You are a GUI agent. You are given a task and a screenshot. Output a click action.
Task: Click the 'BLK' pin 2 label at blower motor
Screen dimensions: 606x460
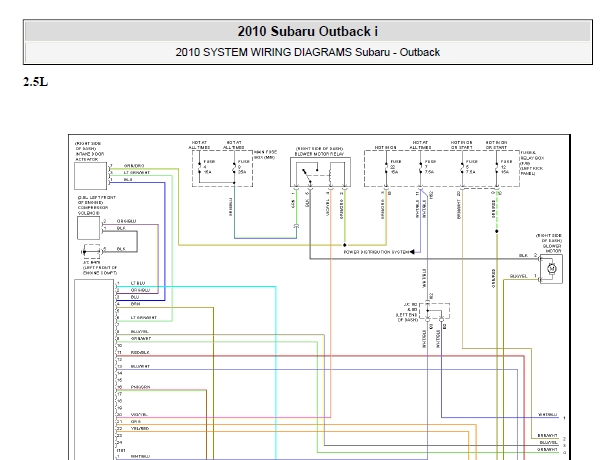click(x=523, y=256)
